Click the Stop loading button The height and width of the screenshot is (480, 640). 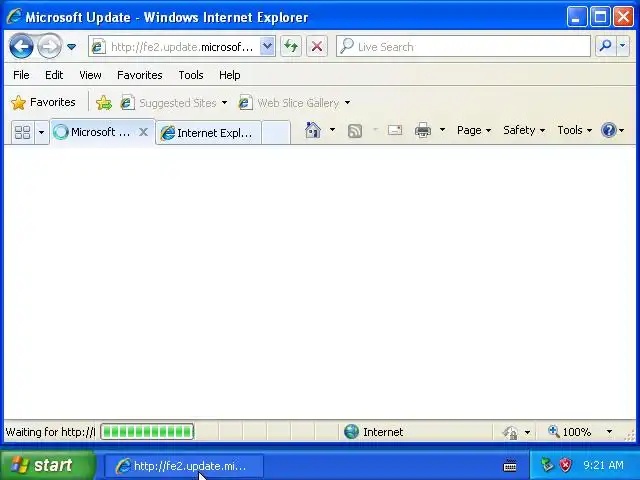317,47
